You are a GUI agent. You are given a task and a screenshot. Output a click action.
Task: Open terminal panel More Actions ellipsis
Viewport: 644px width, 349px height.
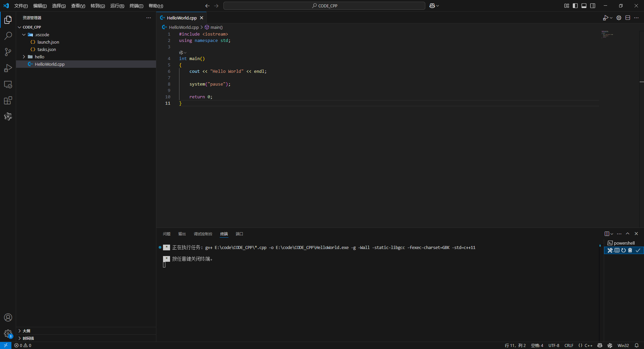[619, 234]
